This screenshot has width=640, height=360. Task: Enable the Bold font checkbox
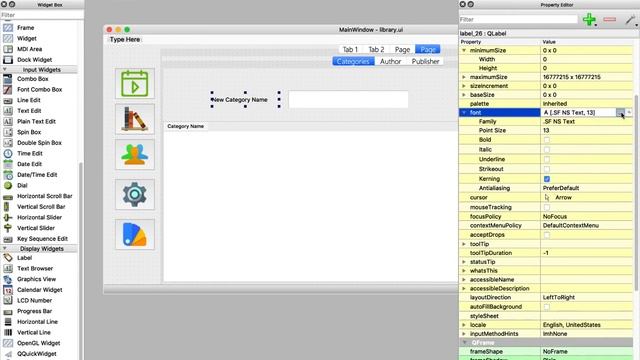[x=547, y=140]
